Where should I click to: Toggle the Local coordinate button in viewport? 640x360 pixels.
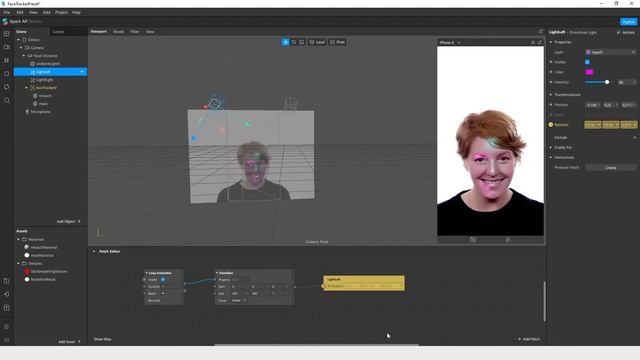(317, 42)
